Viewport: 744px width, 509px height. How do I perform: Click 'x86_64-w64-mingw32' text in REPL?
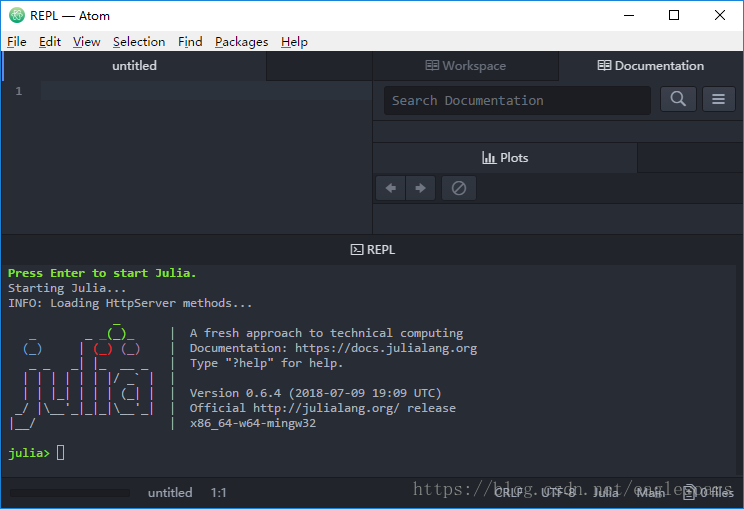[253, 423]
